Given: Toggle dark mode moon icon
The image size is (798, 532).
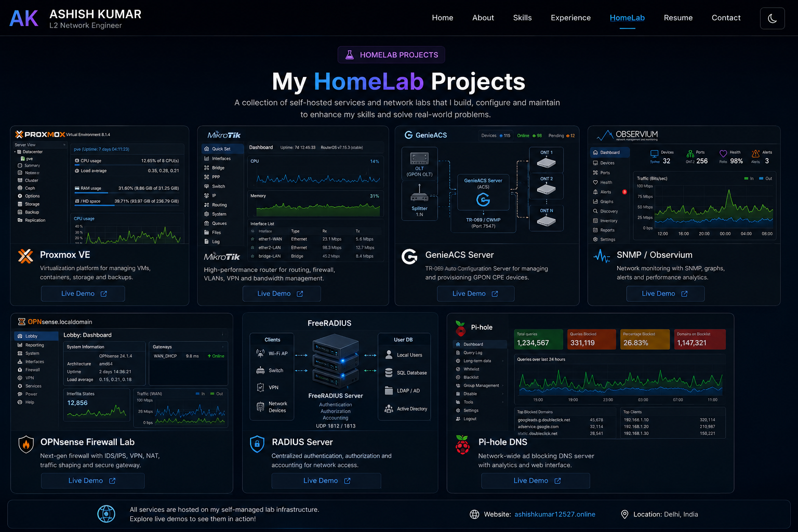Looking at the screenshot, I should coord(772,18).
